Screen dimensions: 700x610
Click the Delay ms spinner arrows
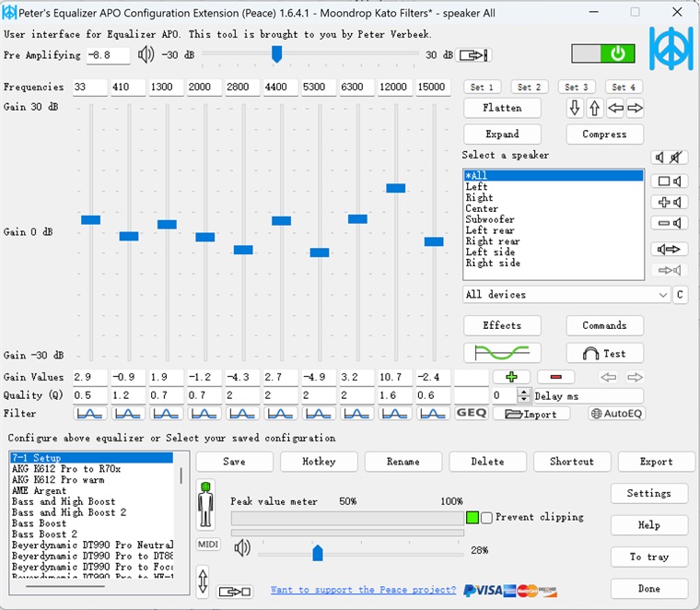tap(525, 395)
